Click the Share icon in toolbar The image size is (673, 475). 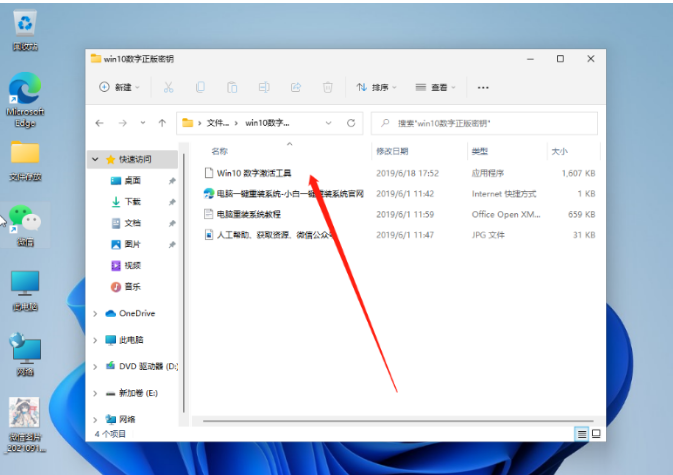tap(296, 88)
